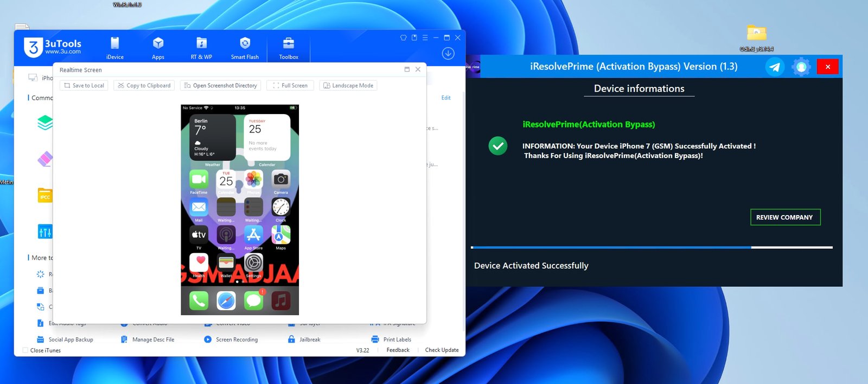Click Check Update in status bar

(442, 350)
